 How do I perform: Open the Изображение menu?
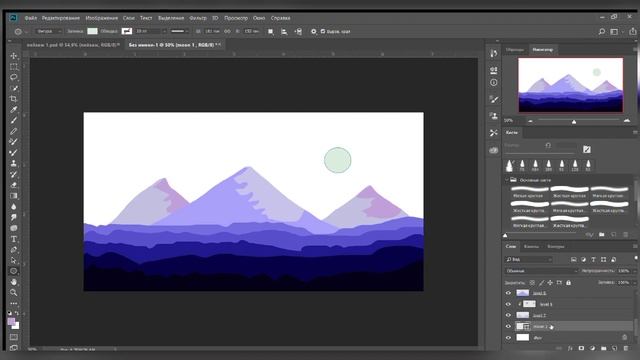102,18
